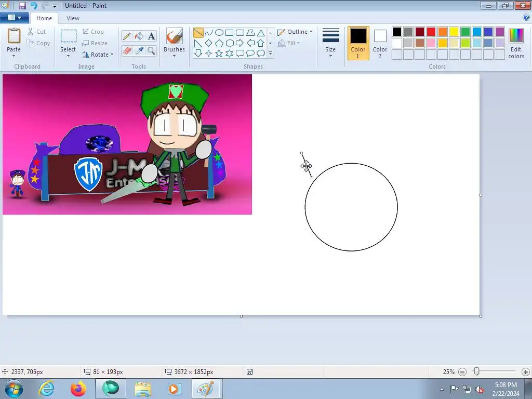Choose the Rectangle shape
This screenshot has width=532, height=399.
pyautogui.click(x=229, y=33)
